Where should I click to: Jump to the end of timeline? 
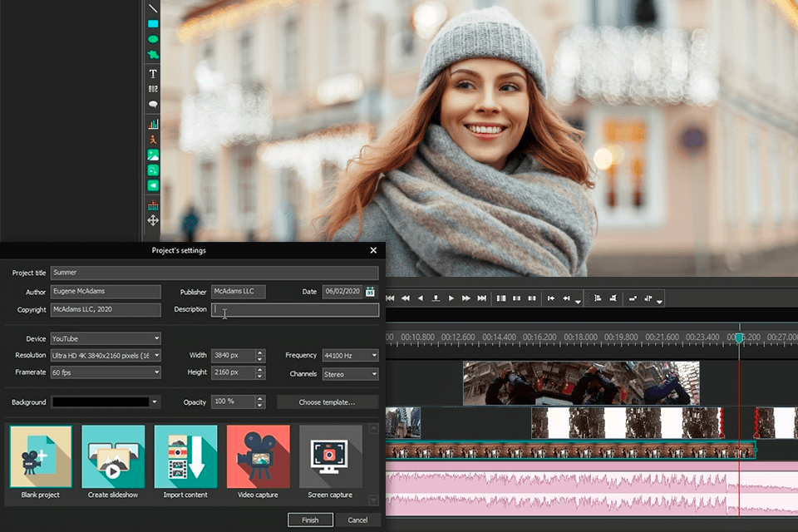click(x=481, y=298)
